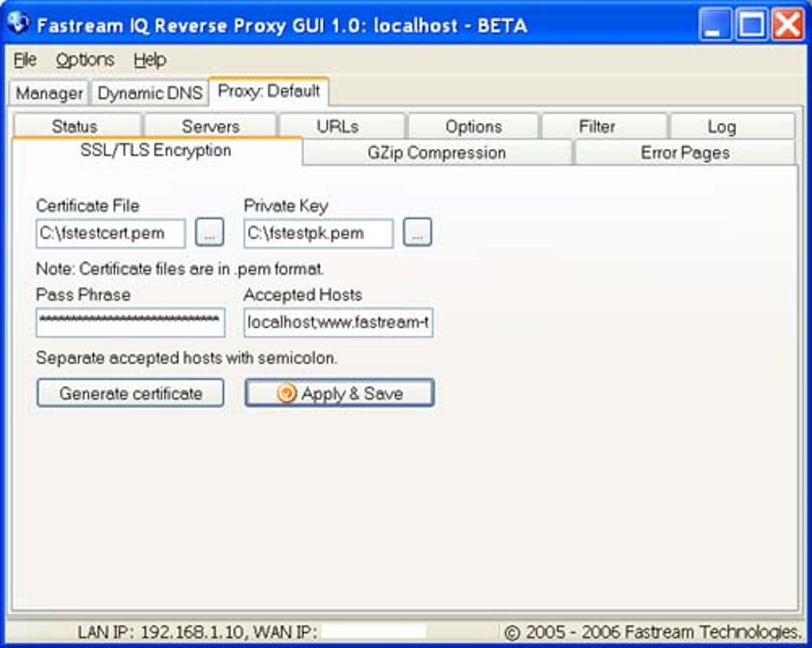This screenshot has height=648, width=812.
Task: Click the 'Separate accepted hosts with semicolon' text
Action: tap(187, 358)
